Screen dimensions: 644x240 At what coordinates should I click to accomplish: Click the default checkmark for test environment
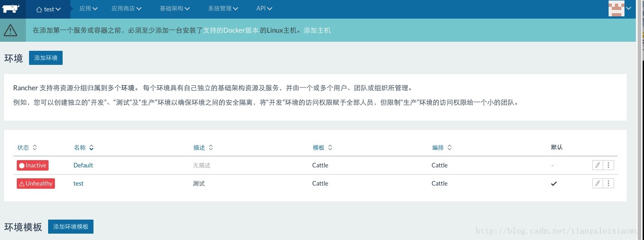[554, 184]
